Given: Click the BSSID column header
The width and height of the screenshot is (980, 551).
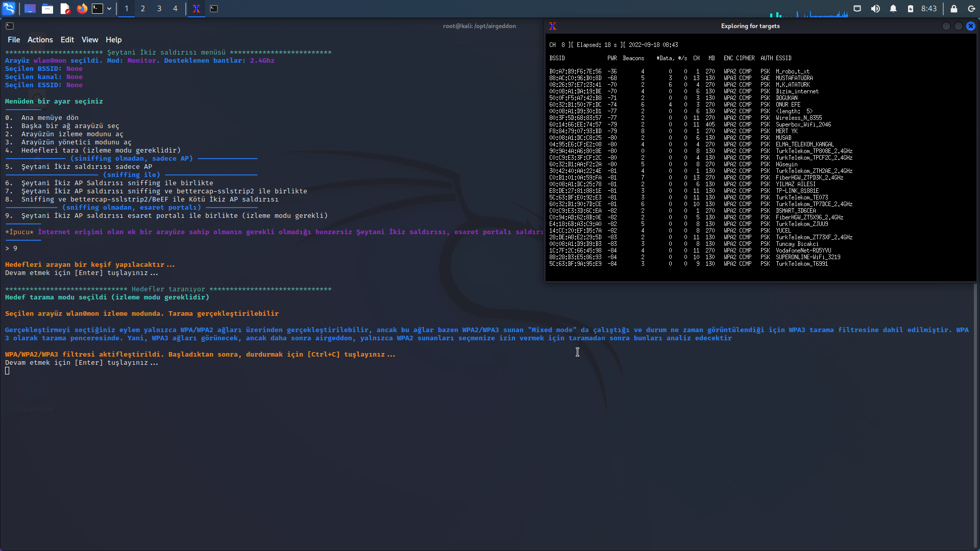Looking at the screenshot, I should pyautogui.click(x=557, y=58).
